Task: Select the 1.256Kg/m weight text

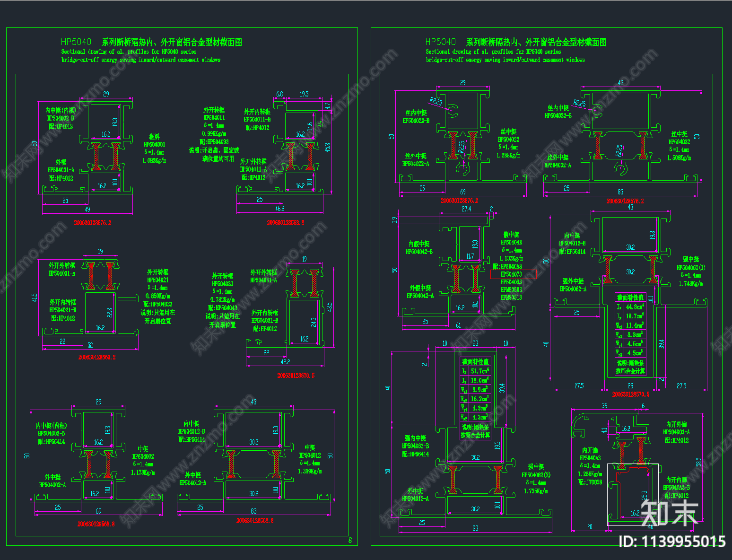Action: point(590,474)
